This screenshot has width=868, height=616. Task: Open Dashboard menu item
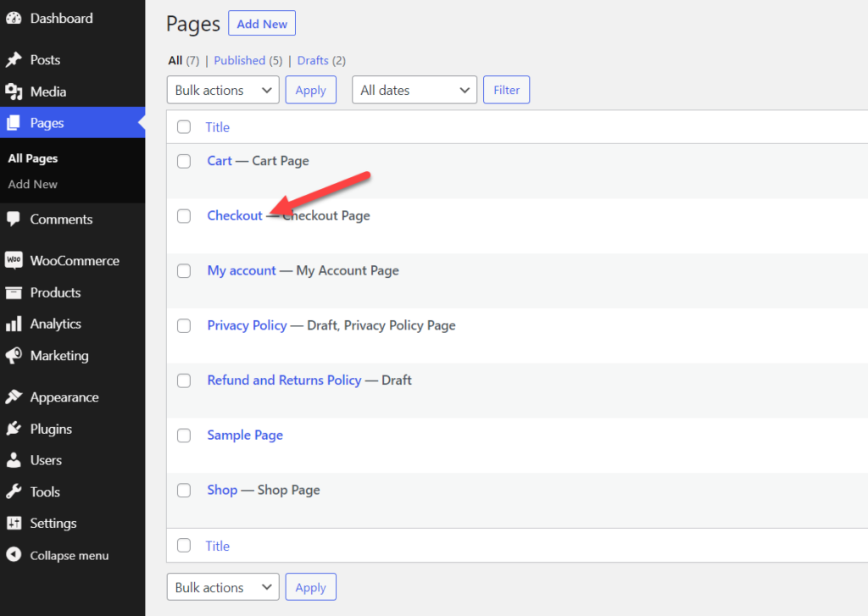click(61, 19)
